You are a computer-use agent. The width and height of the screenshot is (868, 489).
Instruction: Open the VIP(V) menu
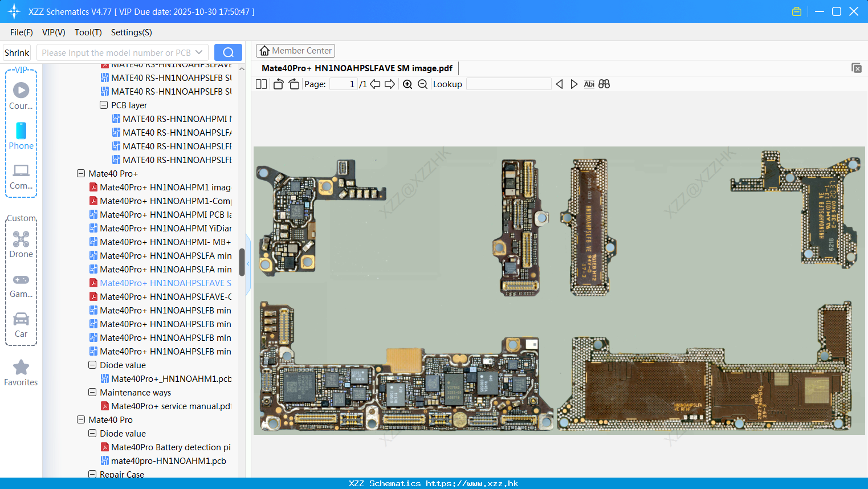54,32
